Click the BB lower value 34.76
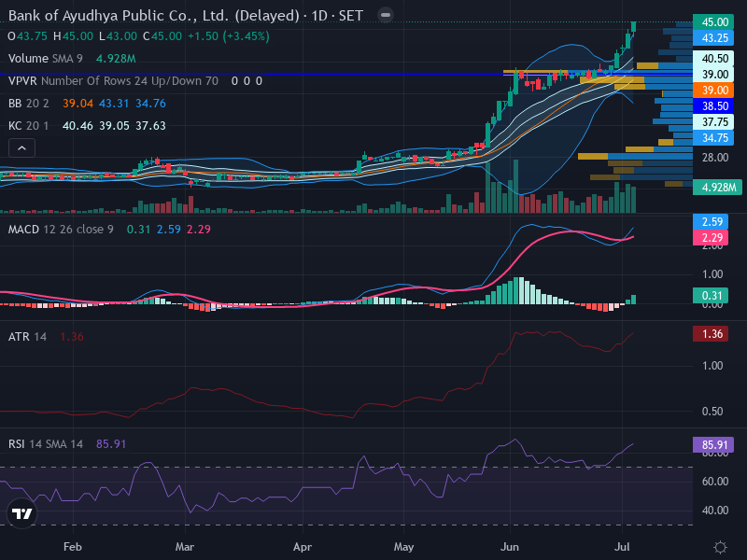Viewport: 747px width, 560px height. click(x=150, y=104)
